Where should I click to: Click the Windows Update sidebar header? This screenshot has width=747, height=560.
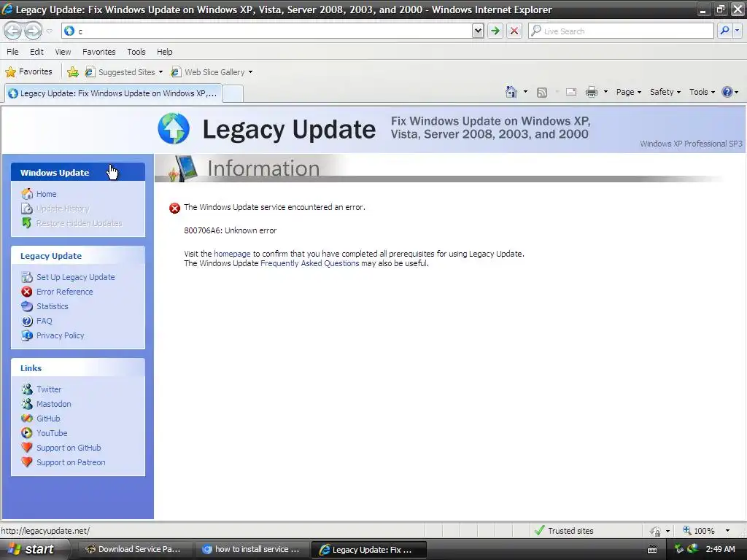78,172
